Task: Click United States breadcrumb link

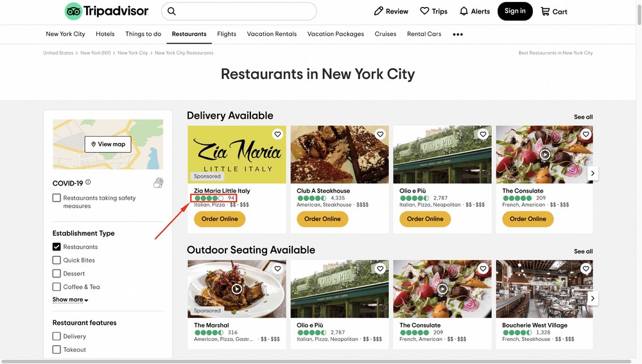Action: pyautogui.click(x=58, y=53)
